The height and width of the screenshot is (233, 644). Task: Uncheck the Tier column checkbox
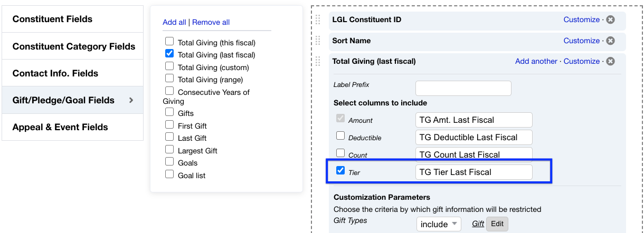point(340,171)
